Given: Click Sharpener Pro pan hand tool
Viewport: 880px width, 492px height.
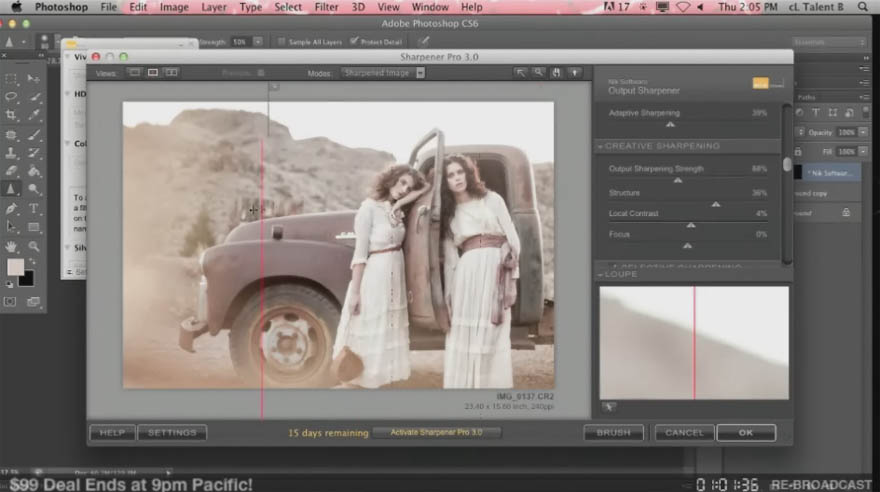Looking at the screenshot, I should [556, 73].
